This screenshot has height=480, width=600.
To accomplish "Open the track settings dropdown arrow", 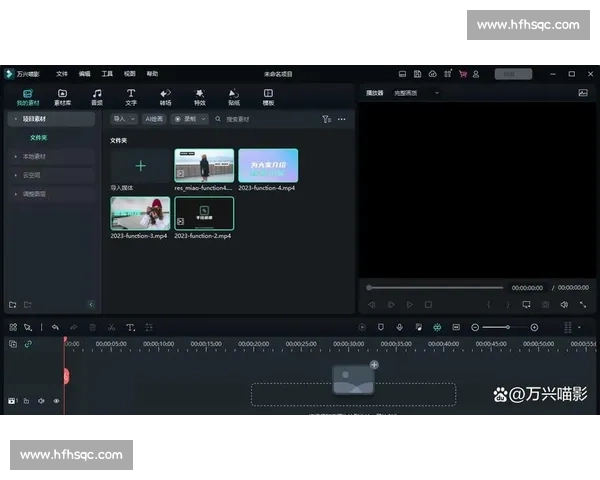I will click(x=579, y=327).
